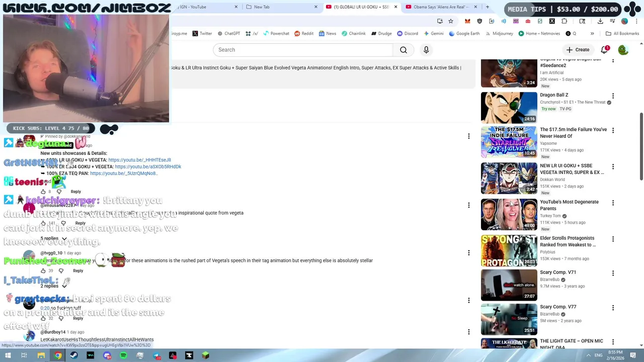Jump to 0:20 timestamp link

45,308
